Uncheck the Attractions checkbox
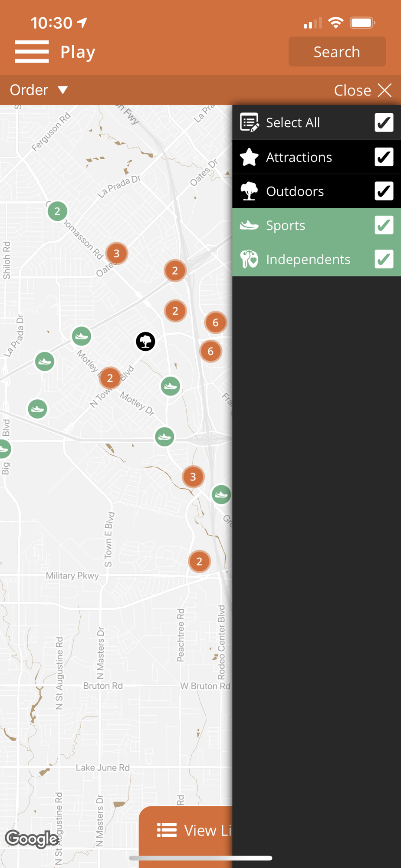401x868 pixels. [x=384, y=157]
